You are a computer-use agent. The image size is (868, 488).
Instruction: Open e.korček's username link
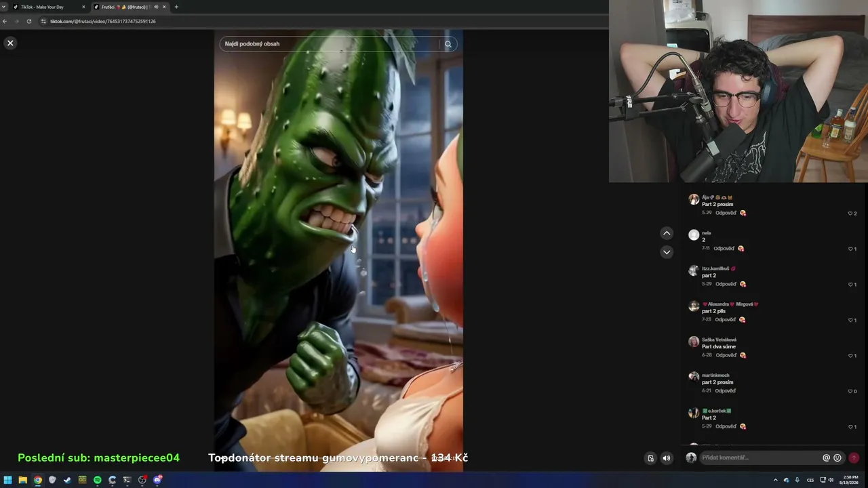[716, 411]
